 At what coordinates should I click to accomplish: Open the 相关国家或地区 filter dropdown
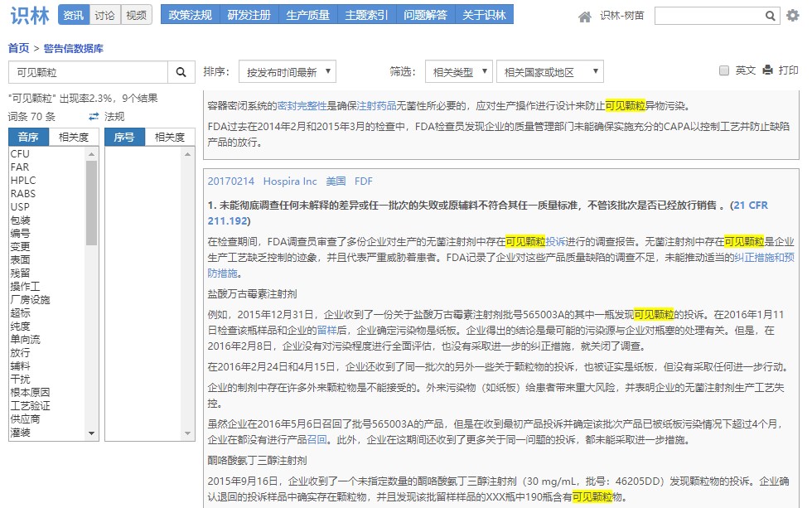(550, 72)
